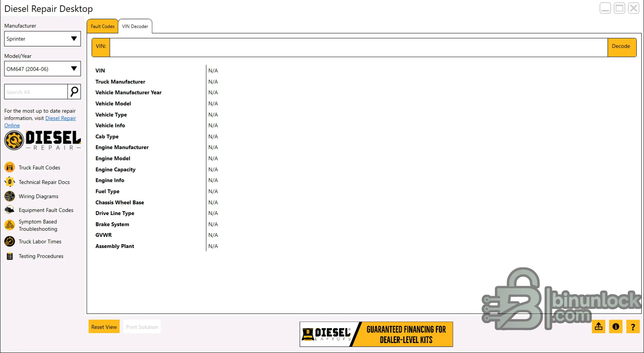The height and width of the screenshot is (353, 644).
Task: Select the GVWR label
Action: [103, 235]
